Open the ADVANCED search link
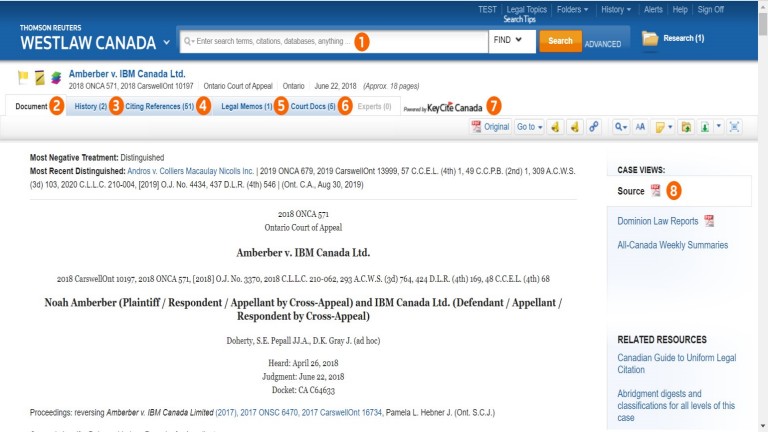 click(x=602, y=44)
